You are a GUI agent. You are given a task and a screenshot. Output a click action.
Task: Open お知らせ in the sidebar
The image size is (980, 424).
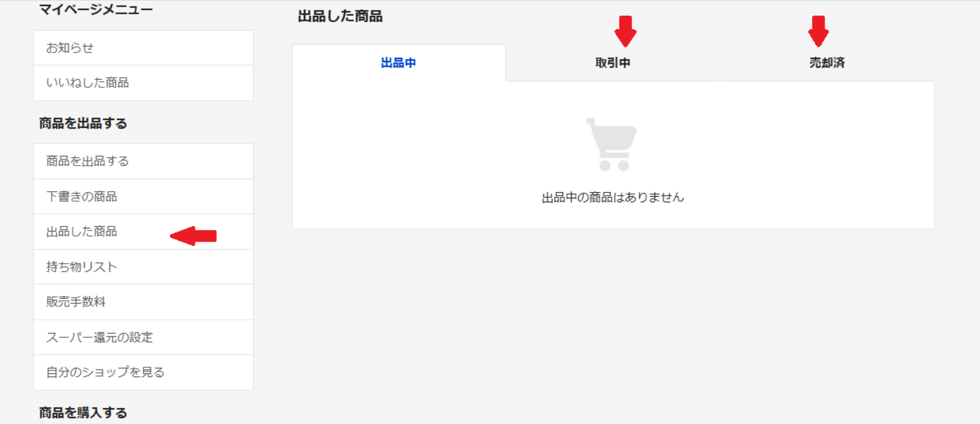tap(143, 48)
